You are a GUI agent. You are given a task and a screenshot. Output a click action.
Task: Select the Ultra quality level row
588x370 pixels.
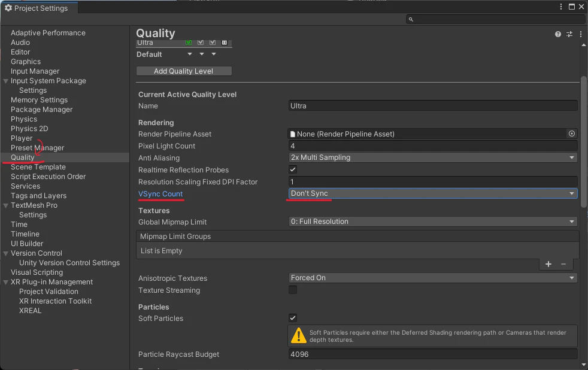184,43
